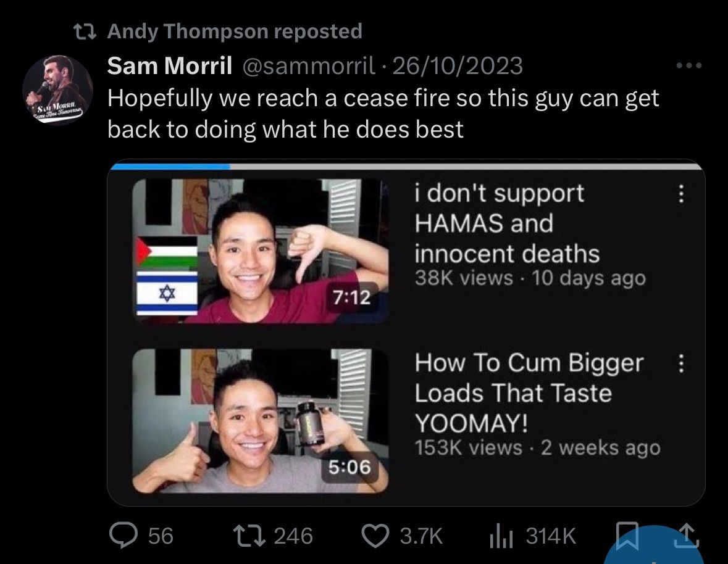Open options for the HAMAS video
Screen dimensions: 728x564
(681, 195)
